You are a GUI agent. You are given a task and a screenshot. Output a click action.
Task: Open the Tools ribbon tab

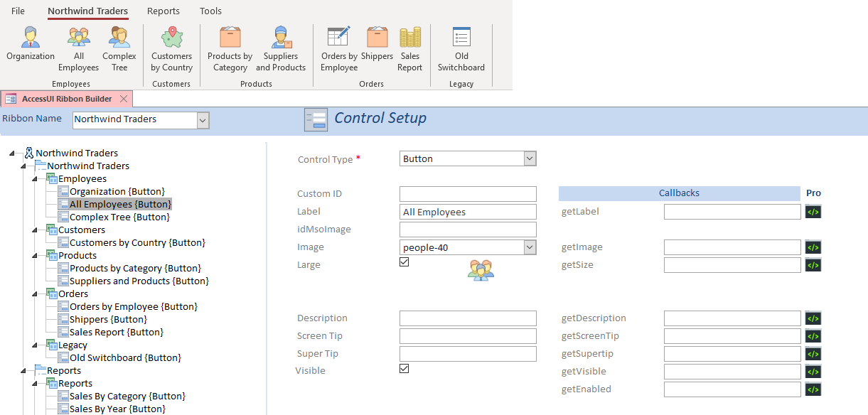coord(210,11)
